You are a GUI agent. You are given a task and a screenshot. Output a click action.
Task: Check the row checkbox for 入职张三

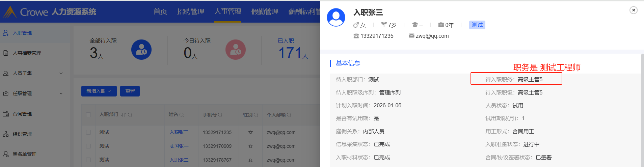tap(88, 132)
